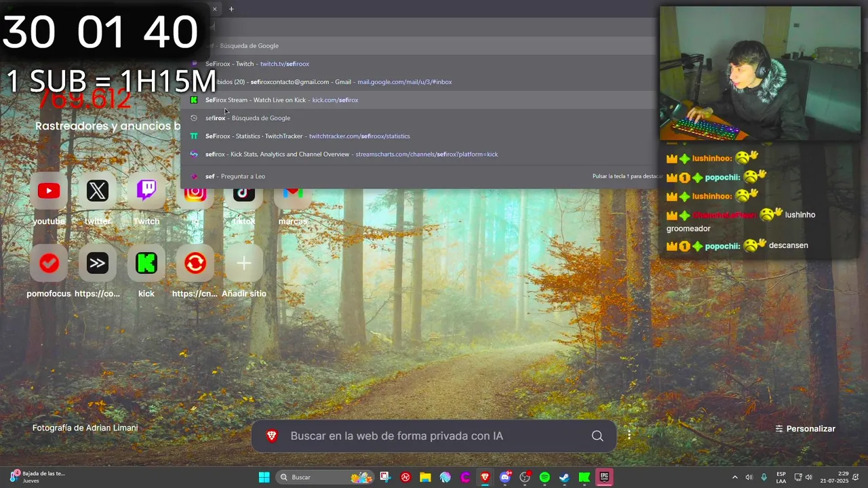Open the Personalizar settings button

[x=805, y=428]
